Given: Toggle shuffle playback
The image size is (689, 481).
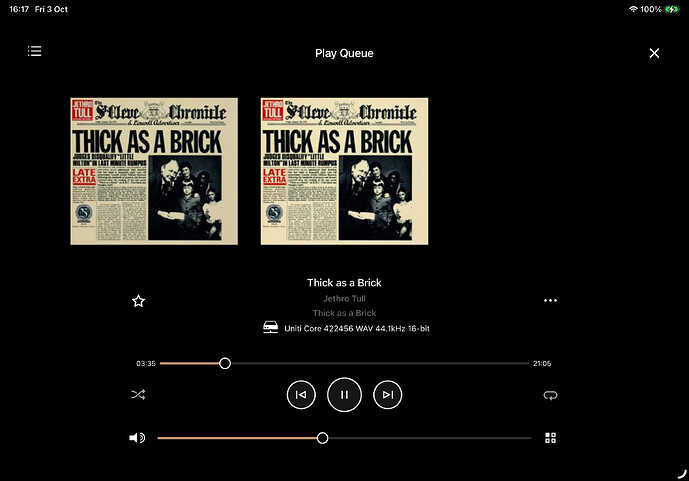Looking at the screenshot, I should point(138,394).
